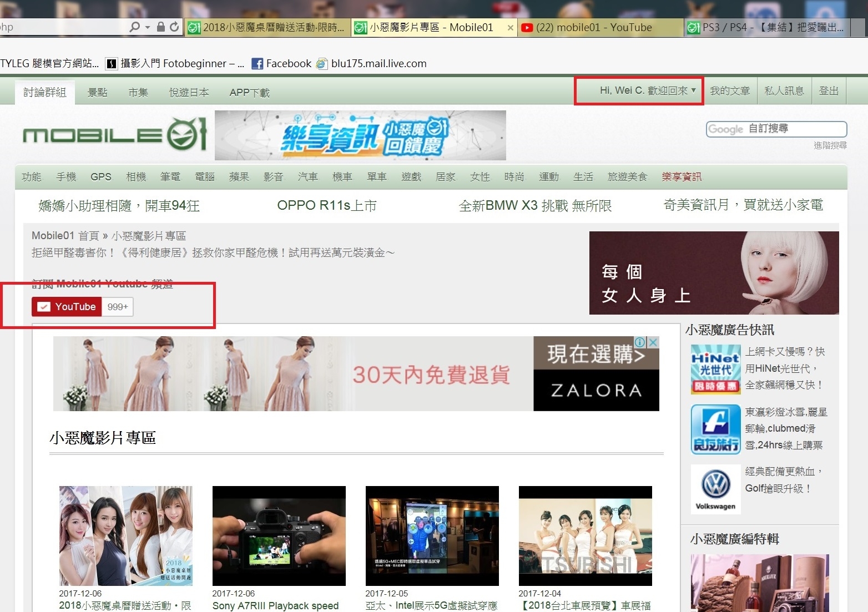Click the browser address bar search magnifier icon
Screen dimensions: 868x612
tap(134, 27)
